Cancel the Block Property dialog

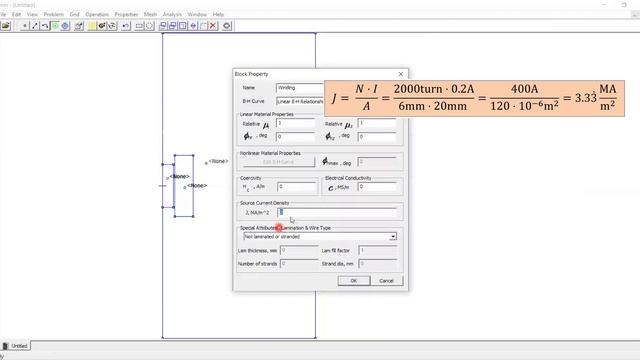tap(386, 280)
